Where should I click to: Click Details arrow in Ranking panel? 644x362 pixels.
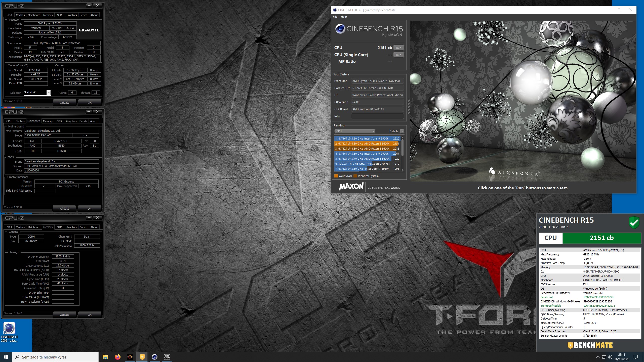pos(402,131)
